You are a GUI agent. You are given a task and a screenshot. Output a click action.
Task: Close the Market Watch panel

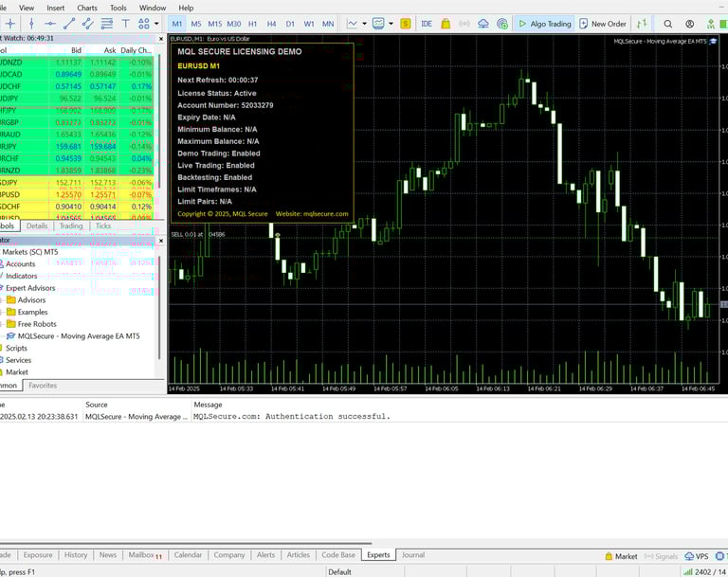pyautogui.click(x=161, y=39)
